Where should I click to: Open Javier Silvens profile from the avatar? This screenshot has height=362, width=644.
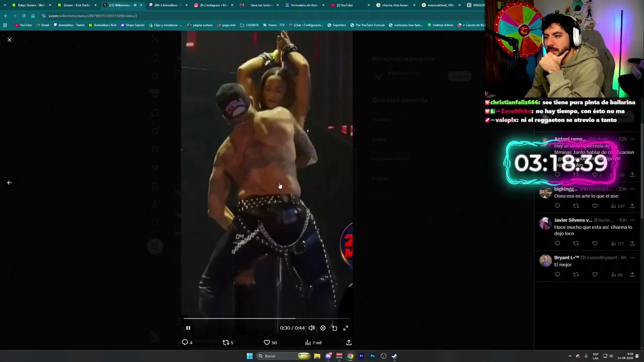pos(545,223)
